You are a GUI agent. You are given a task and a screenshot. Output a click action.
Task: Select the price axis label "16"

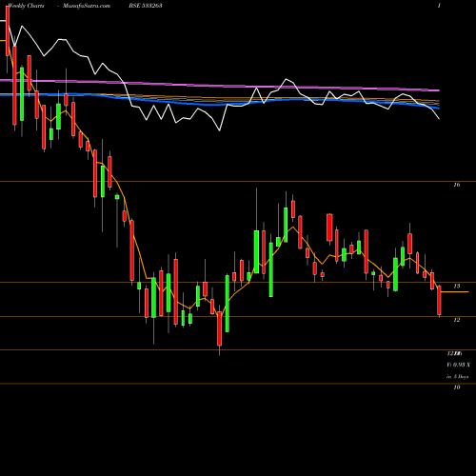click(x=457, y=185)
